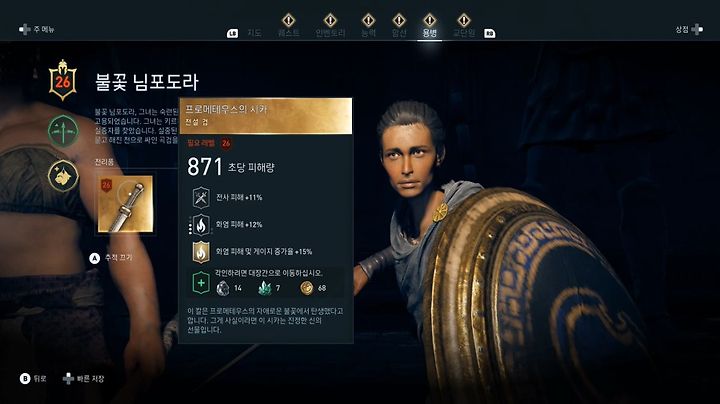Image resolution: width=720 pixels, height=404 pixels.
Task: Select the 능력 abilities tab
Action: (368, 33)
